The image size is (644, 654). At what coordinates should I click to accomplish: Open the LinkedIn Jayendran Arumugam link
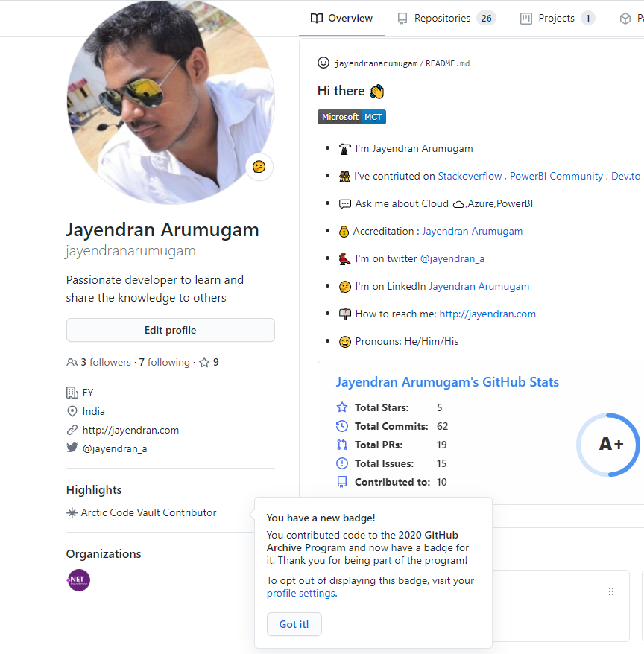479,286
